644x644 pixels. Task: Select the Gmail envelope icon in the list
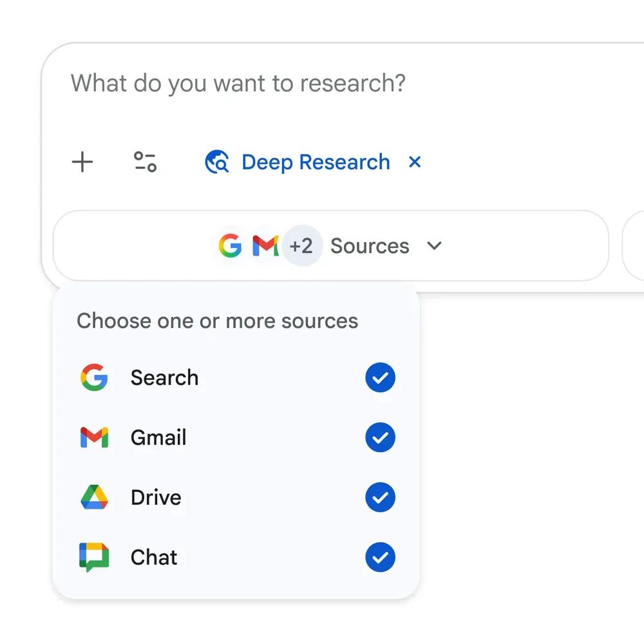(94, 437)
